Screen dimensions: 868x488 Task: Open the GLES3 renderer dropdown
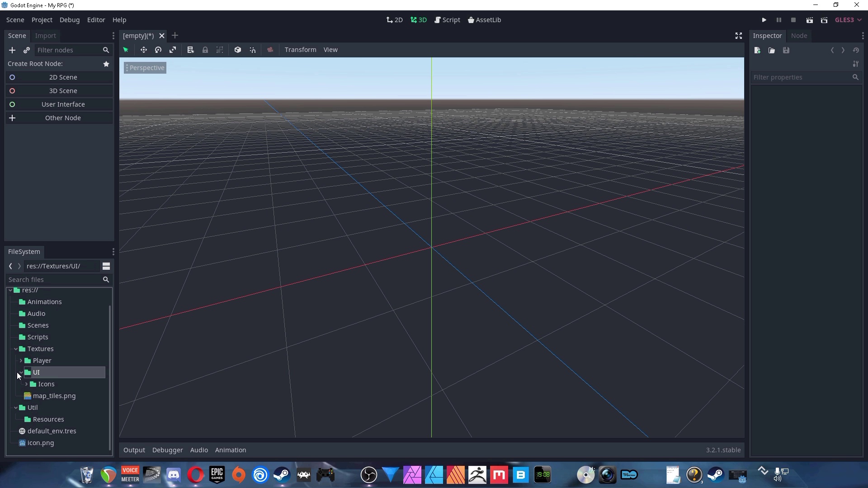coord(848,20)
